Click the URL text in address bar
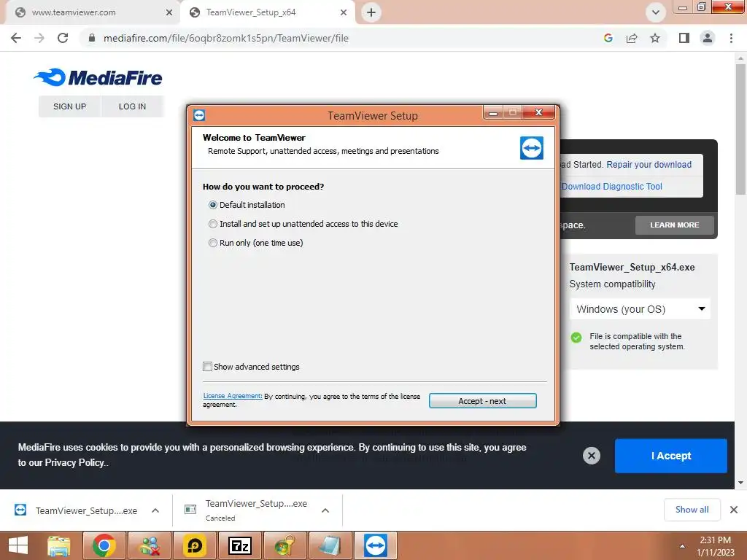 [226, 38]
